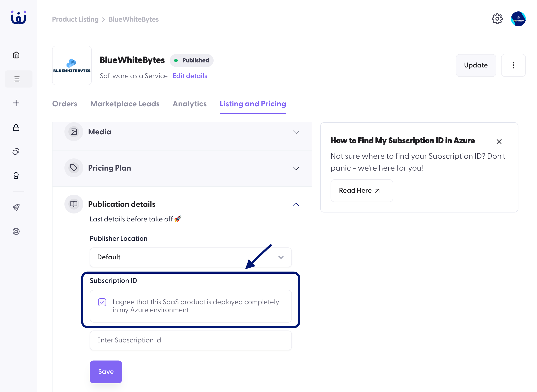Switch to the Marketplace Leads tab

coord(125,104)
